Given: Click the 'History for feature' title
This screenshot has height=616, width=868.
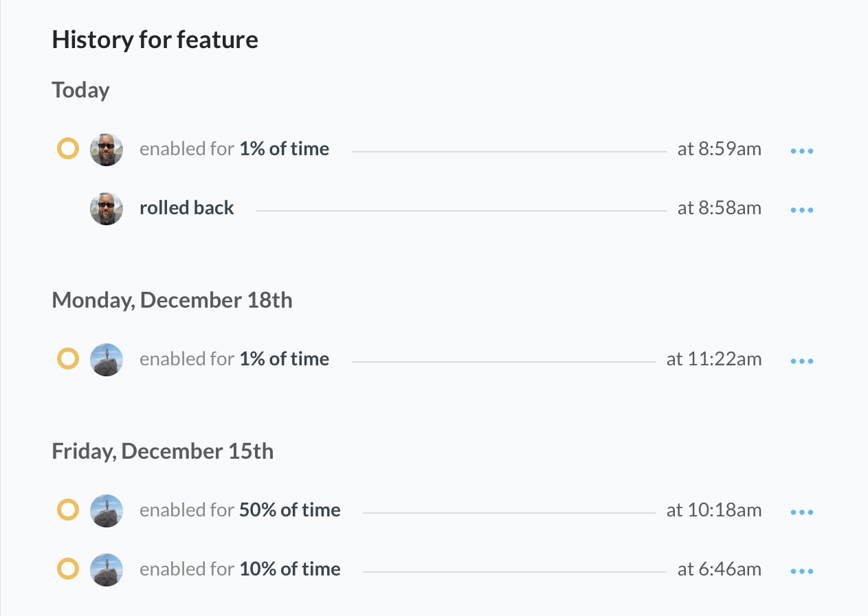Looking at the screenshot, I should [155, 39].
